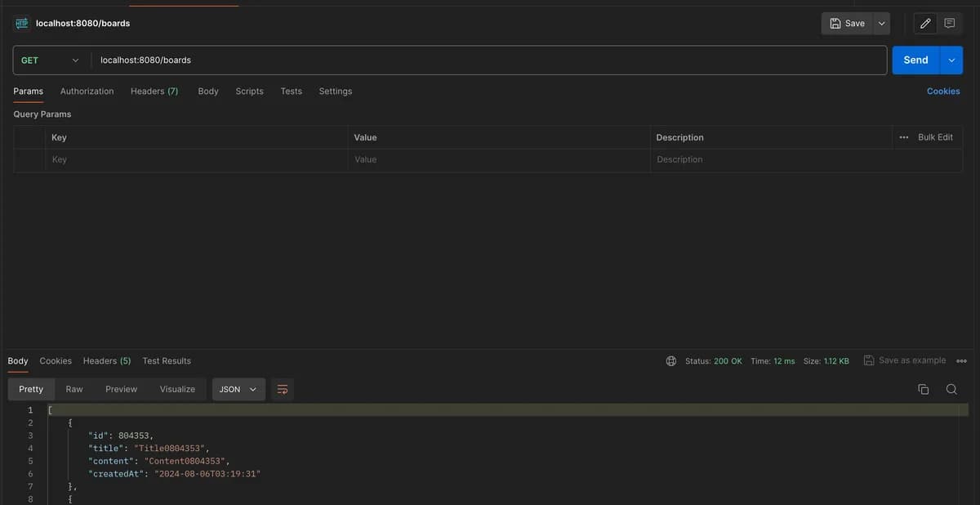Open the JSON format dropdown
The width and height of the screenshot is (980, 505).
(x=238, y=389)
